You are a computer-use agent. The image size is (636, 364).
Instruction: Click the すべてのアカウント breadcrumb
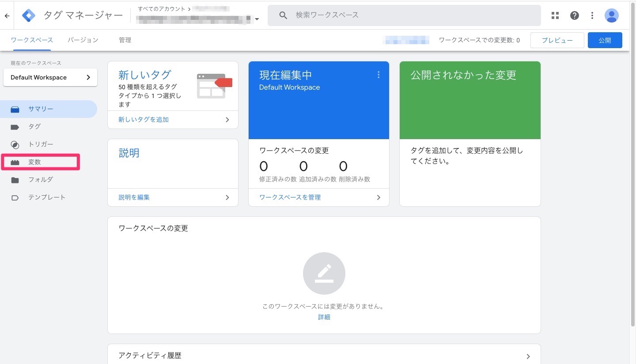162,9
